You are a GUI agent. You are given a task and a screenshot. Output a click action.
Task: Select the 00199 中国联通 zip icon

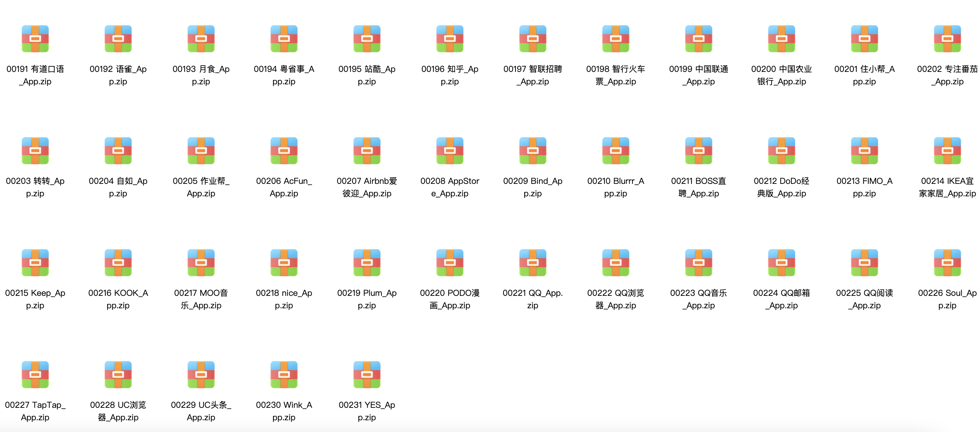pyautogui.click(x=698, y=39)
